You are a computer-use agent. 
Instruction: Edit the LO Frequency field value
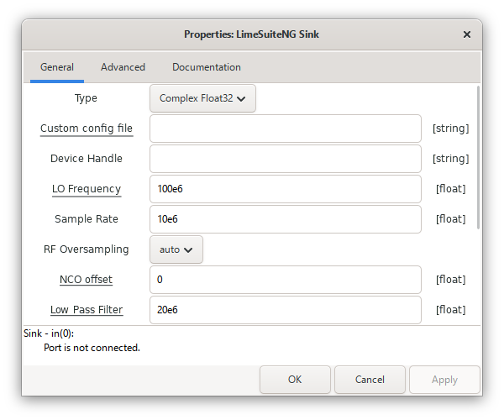click(x=285, y=189)
